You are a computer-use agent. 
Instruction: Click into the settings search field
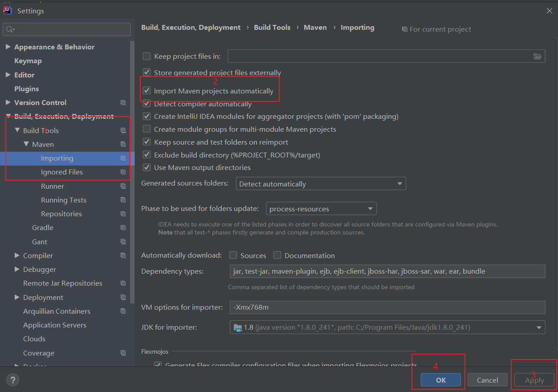point(67,29)
